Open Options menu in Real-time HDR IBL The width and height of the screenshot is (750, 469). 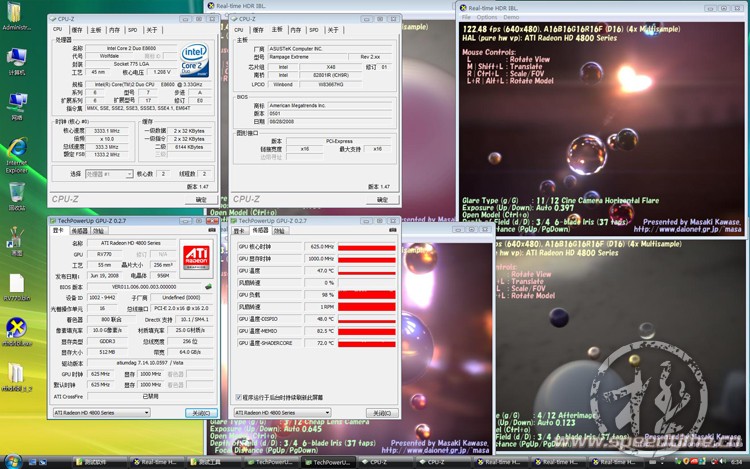click(487, 18)
